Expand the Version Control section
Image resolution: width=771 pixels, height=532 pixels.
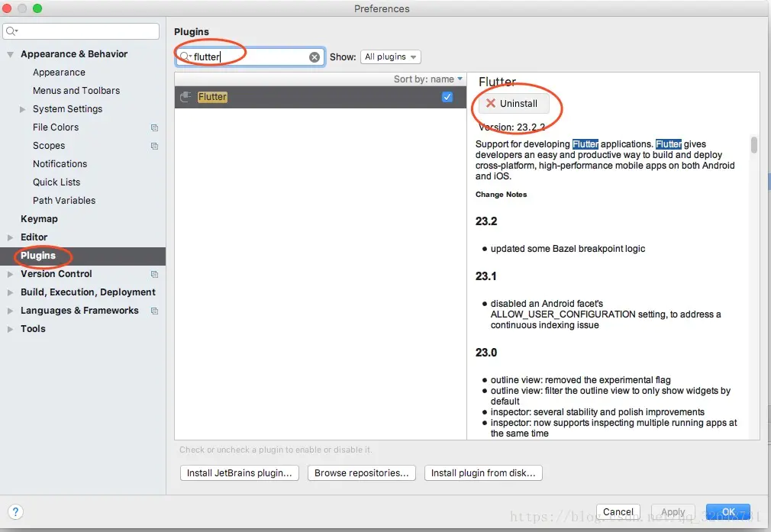10,274
